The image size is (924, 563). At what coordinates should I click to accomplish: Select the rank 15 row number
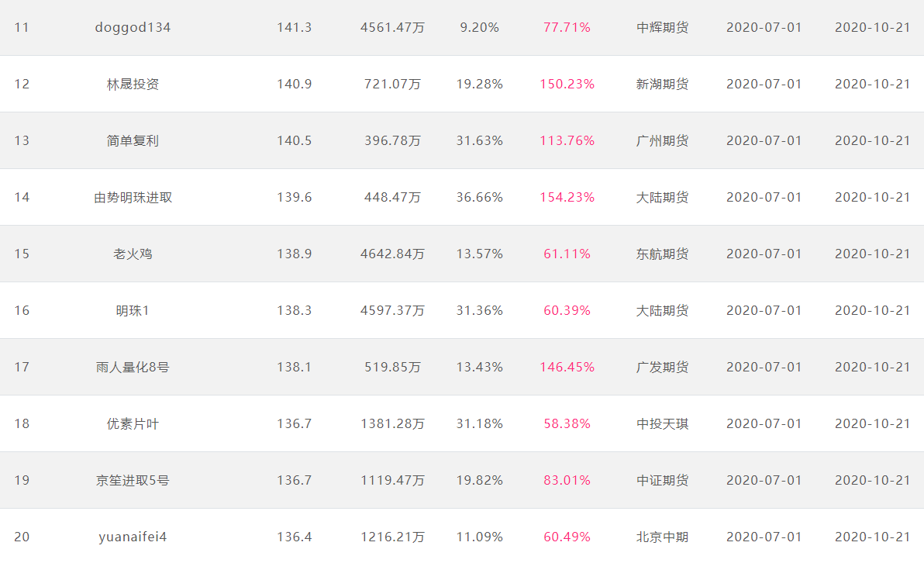click(22, 254)
